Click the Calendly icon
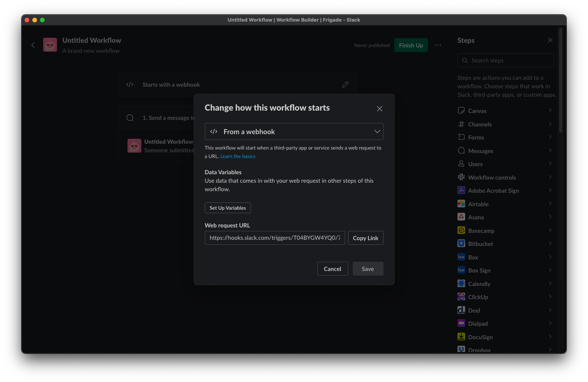This screenshot has width=588, height=382. 461,283
